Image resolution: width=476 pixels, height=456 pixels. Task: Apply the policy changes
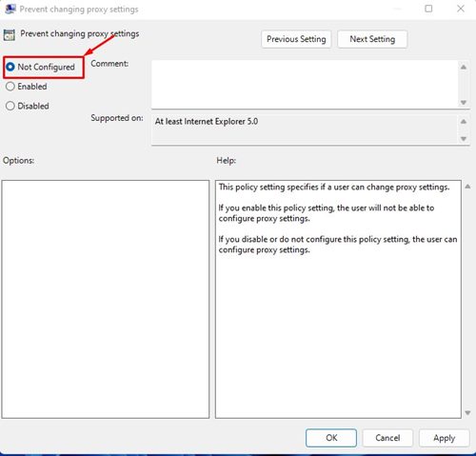pyautogui.click(x=444, y=438)
